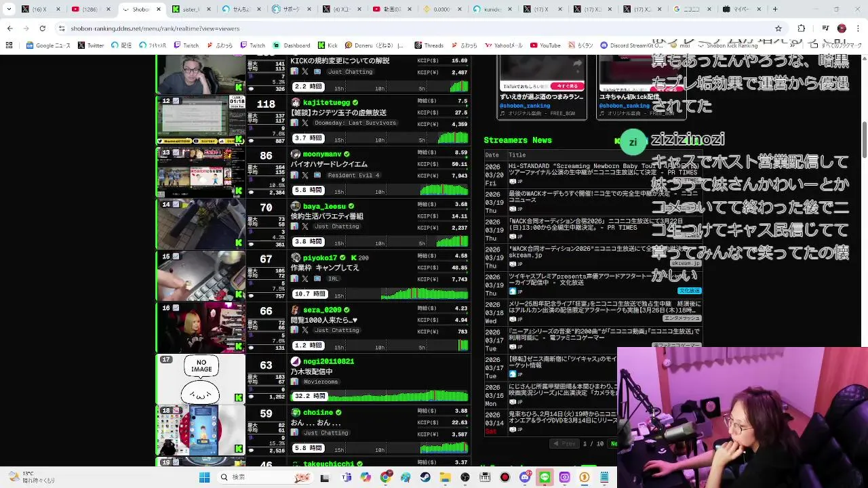Open the Threads bookmark
868x488 pixels.
(x=429, y=45)
